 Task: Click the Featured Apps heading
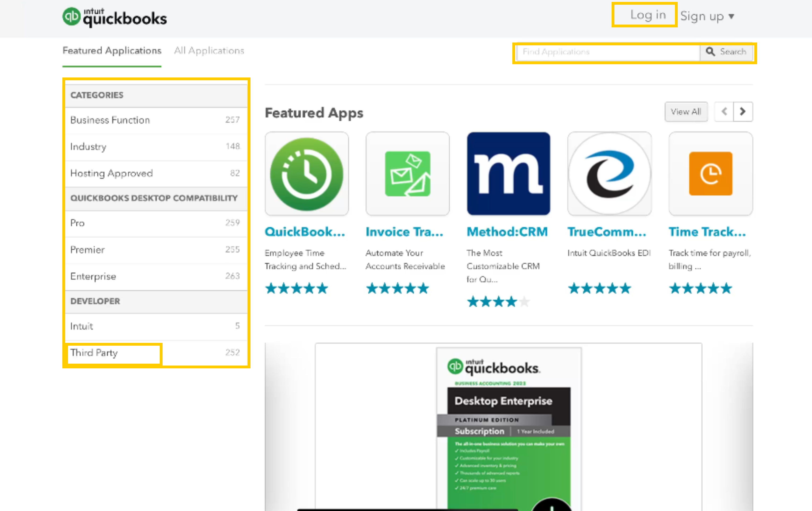point(314,113)
